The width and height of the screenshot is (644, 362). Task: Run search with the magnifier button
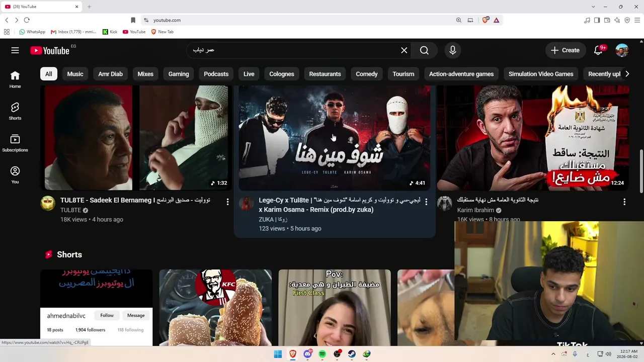click(x=424, y=50)
